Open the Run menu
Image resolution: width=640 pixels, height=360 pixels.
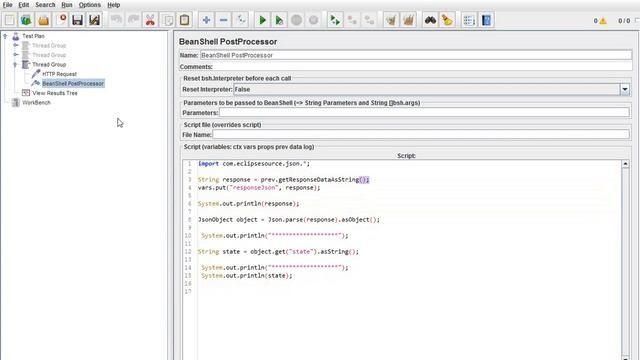67,5
